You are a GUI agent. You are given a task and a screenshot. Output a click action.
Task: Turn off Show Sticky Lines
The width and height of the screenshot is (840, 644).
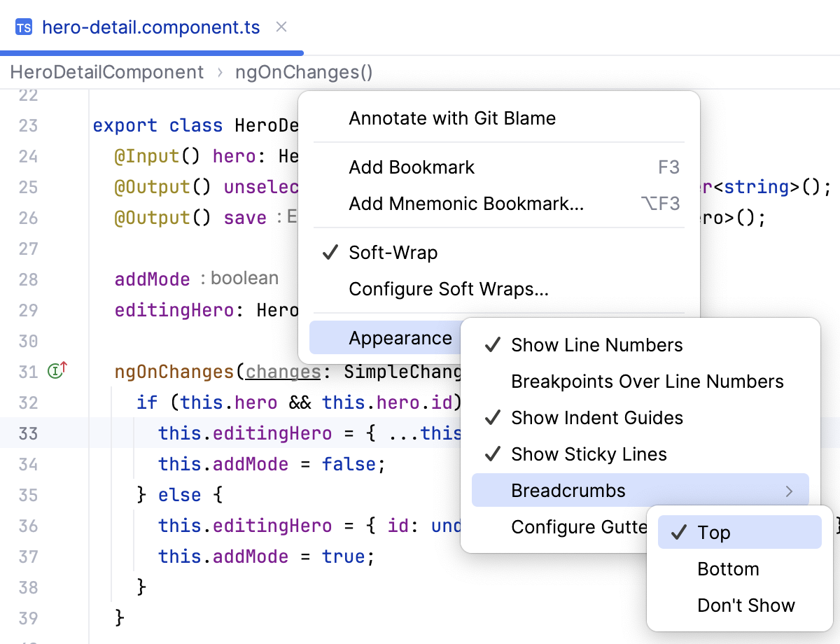point(588,454)
